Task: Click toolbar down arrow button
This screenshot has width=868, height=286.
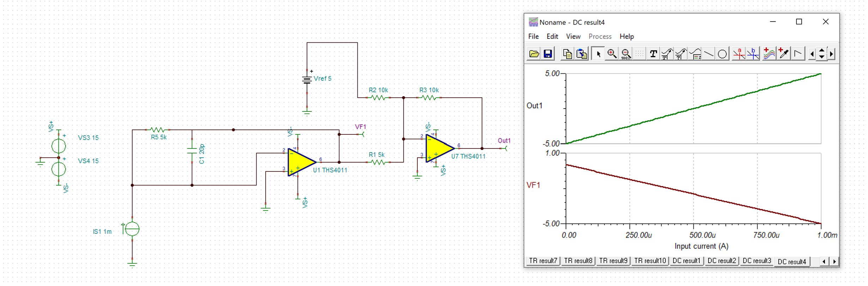Action: tap(822, 57)
